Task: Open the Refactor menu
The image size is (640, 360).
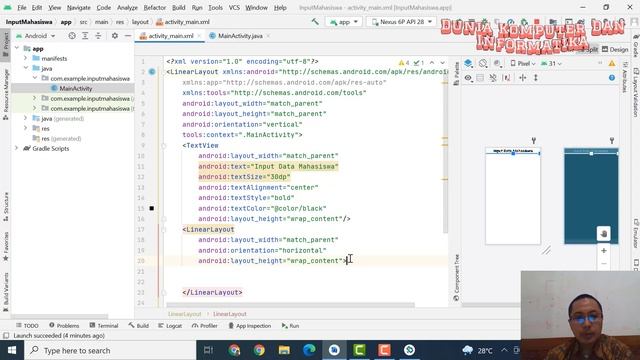Action: click(x=155, y=8)
